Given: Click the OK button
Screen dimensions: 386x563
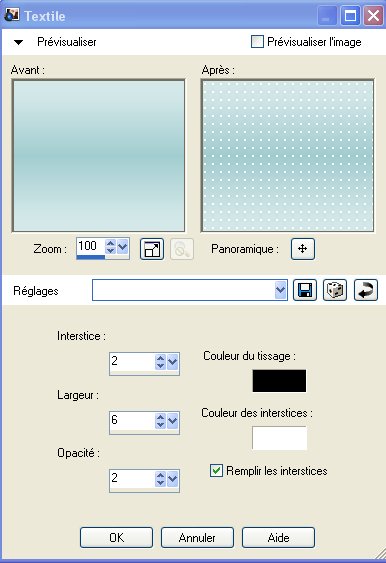Looking at the screenshot, I should coord(116,538).
